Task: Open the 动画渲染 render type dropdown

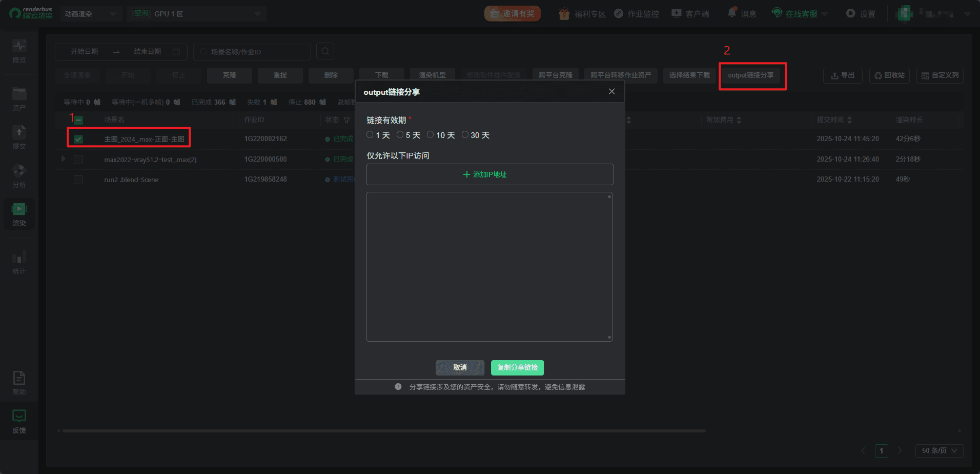Action: (91, 14)
